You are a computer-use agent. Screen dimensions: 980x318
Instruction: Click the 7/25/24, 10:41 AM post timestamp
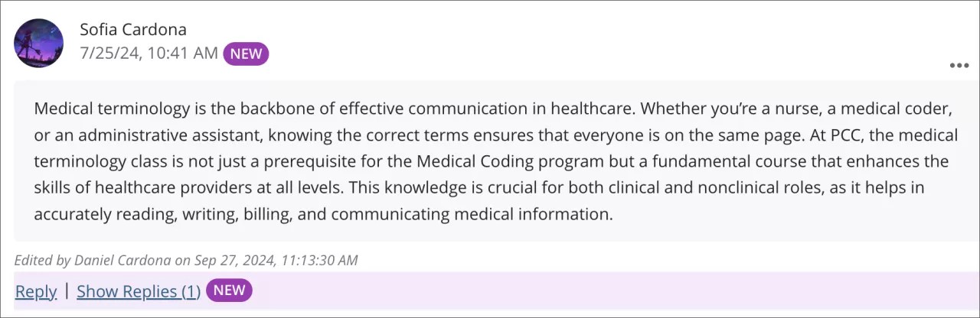[x=149, y=54]
